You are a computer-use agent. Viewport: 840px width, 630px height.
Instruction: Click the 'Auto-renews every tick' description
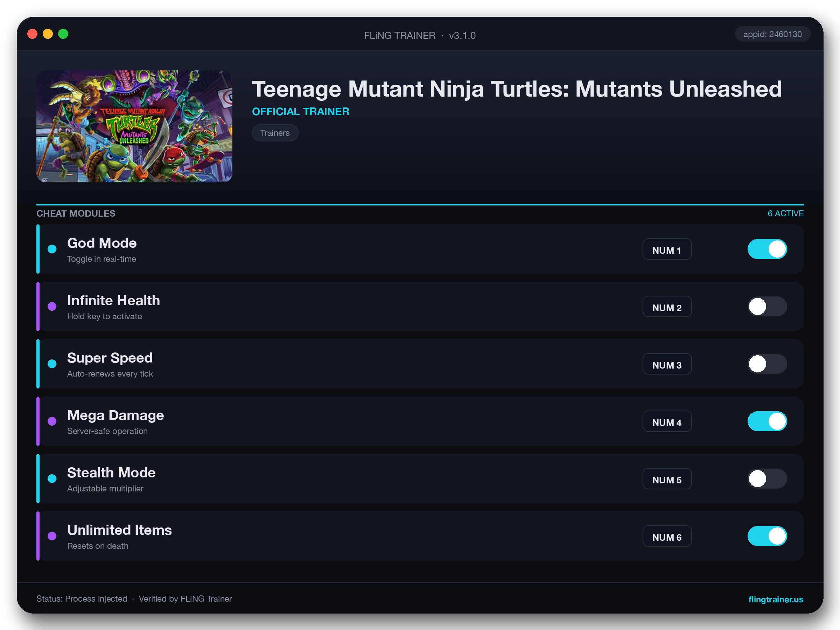pyautogui.click(x=110, y=374)
